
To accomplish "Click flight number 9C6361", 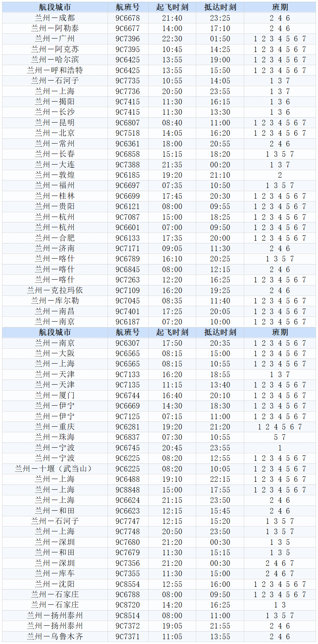I will [128, 144].
